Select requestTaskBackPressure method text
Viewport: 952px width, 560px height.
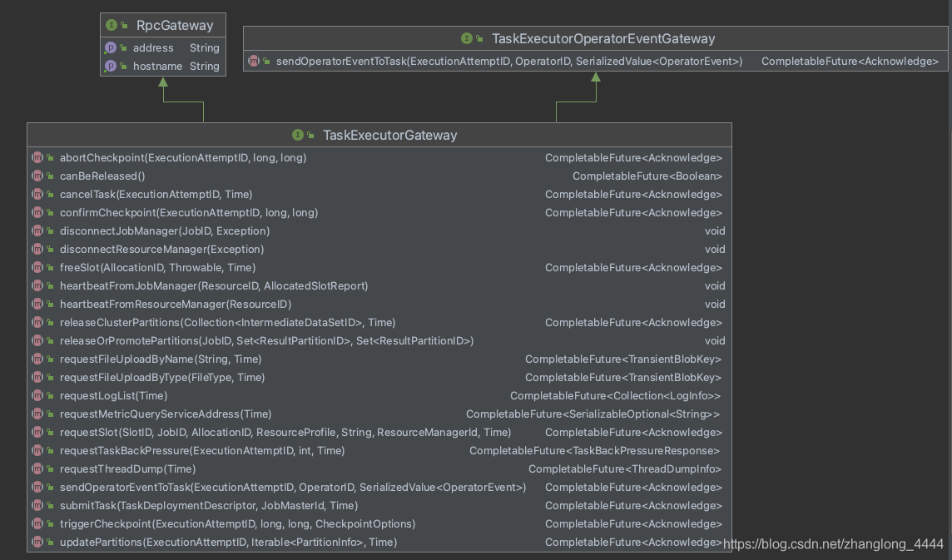tap(202, 451)
